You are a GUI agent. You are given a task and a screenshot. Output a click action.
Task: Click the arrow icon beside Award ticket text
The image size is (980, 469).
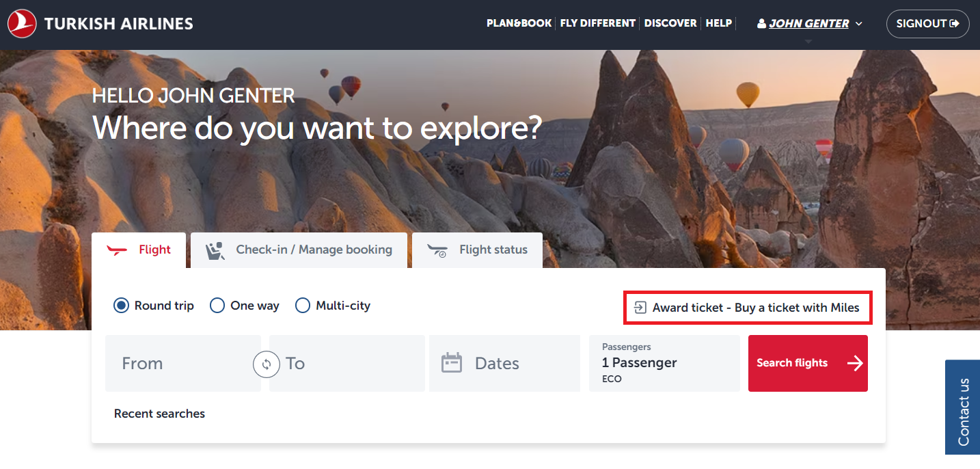[640, 308]
